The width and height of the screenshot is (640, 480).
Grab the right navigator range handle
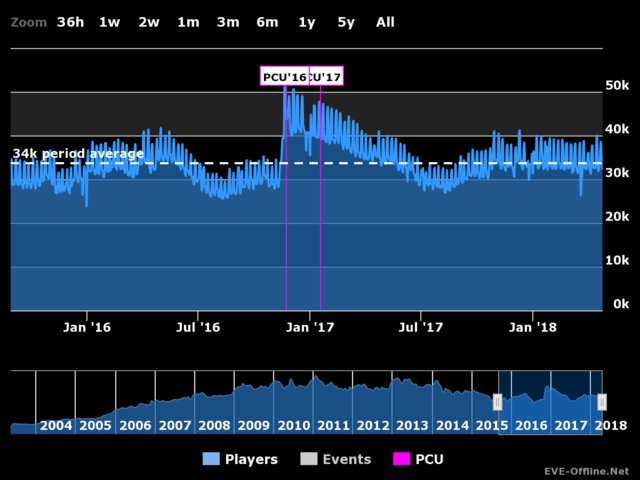pyautogui.click(x=602, y=402)
